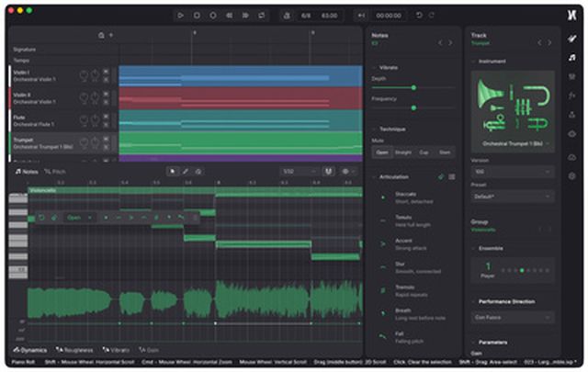Screen dimensions: 588x372
Task: Open the Preset Default dropdown
Action: [513, 197]
